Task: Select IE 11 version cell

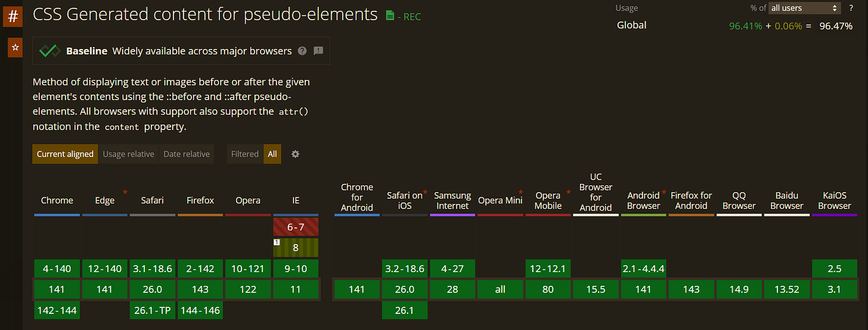Action: (296, 289)
